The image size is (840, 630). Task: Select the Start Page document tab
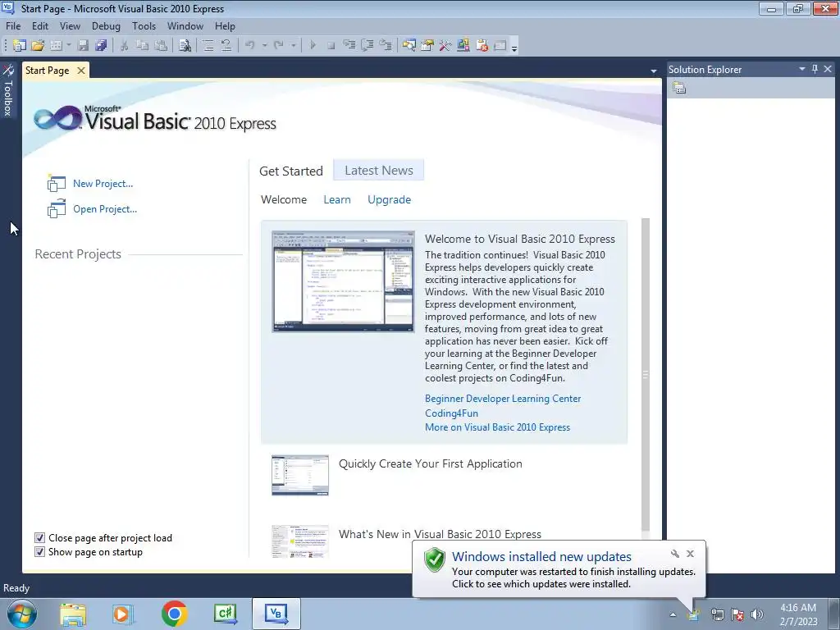(47, 71)
